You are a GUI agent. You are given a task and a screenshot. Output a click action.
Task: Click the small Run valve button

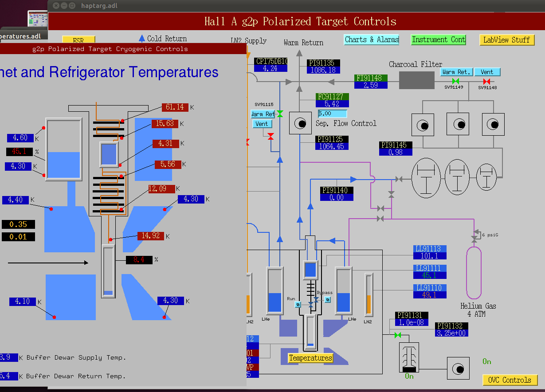click(x=298, y=304)
